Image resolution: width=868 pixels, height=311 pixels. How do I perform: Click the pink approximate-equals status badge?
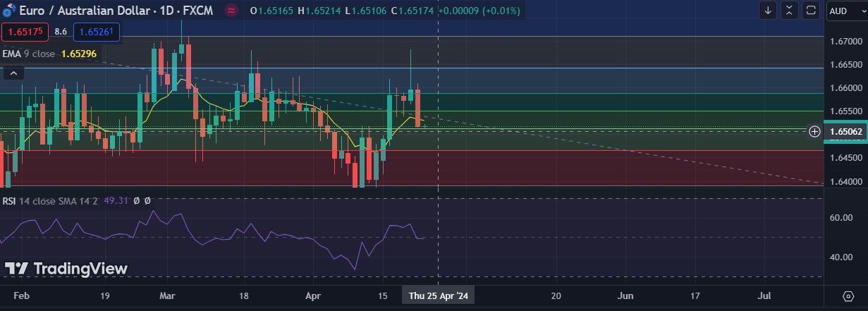[x=231, y=11]
